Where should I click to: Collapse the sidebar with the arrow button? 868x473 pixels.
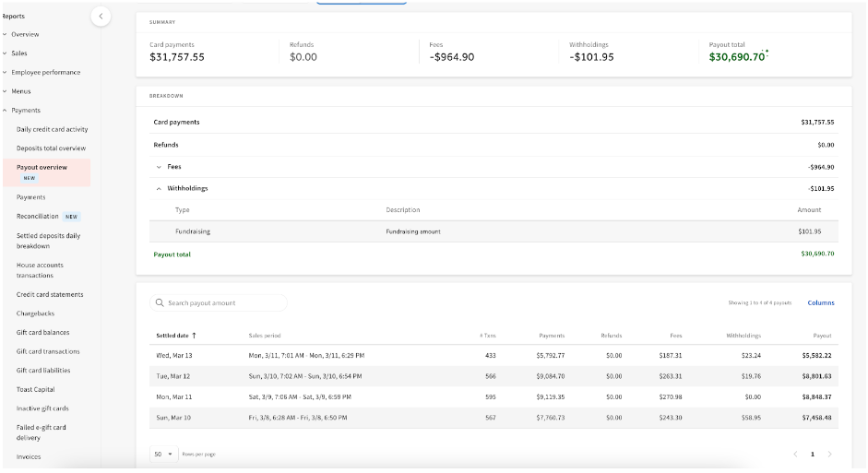101,16
